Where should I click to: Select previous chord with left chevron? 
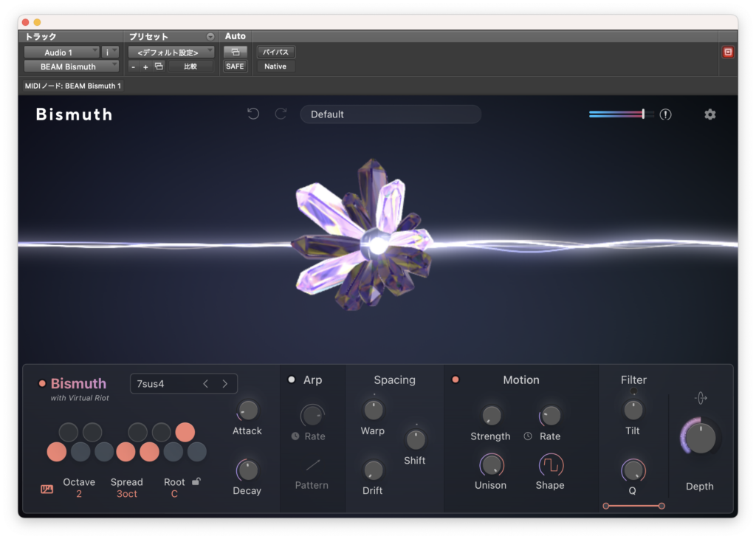[x=206, y=384]
